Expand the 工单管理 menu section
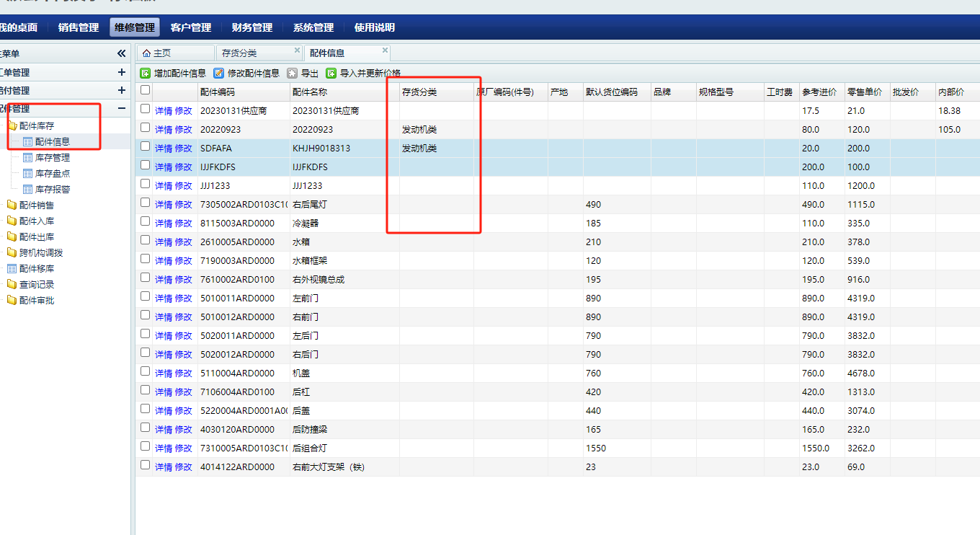The image size is (980, 535). pos(121,72)
